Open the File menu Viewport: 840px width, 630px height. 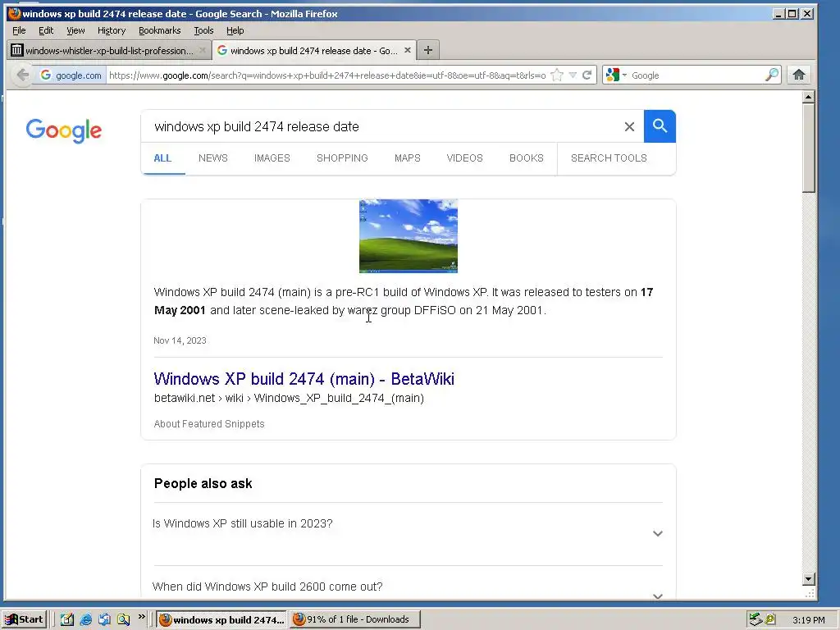19,30
